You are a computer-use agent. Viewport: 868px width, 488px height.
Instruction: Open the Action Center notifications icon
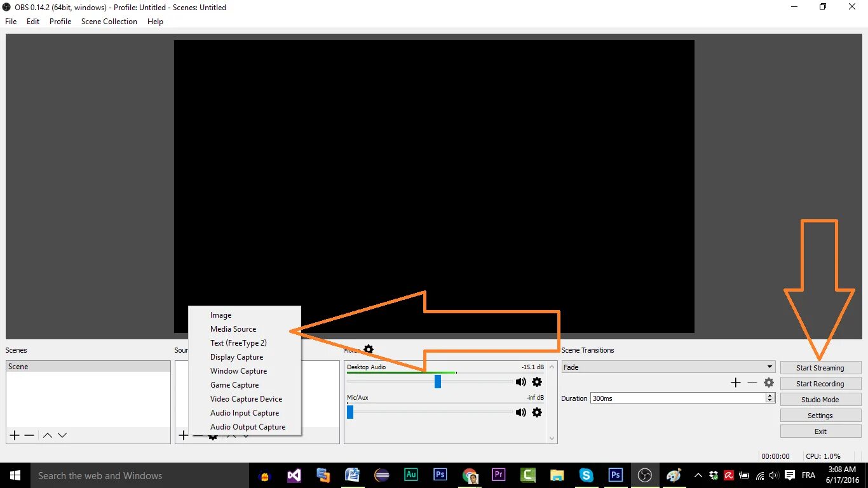[x=790, y=475]
